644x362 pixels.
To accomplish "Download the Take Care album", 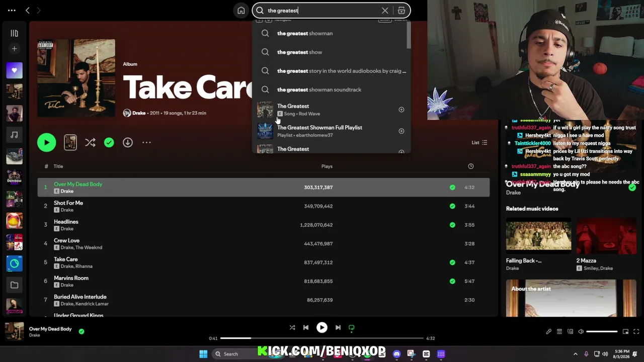I will click(128, 143).
